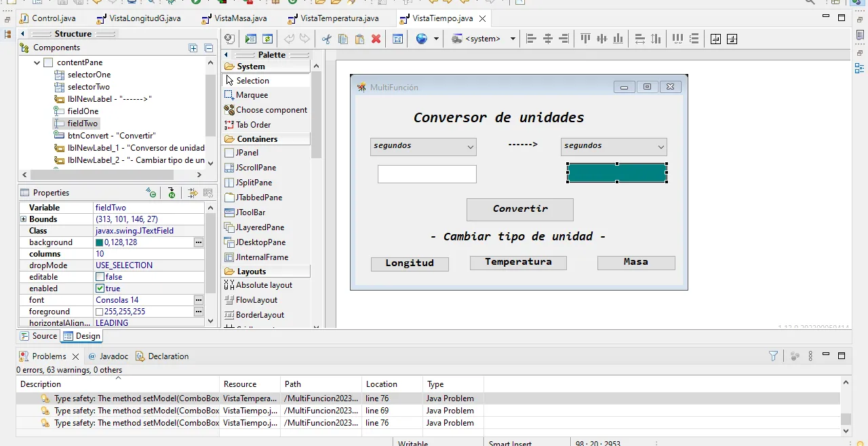Expand the Bounds property row

23,219
